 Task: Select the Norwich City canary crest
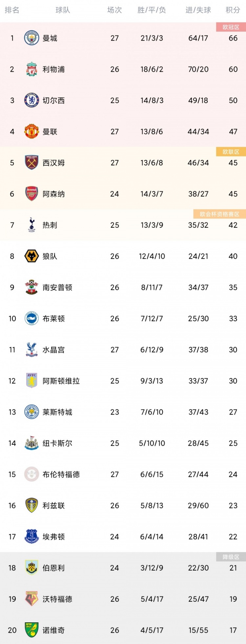[x=32, y=630]
